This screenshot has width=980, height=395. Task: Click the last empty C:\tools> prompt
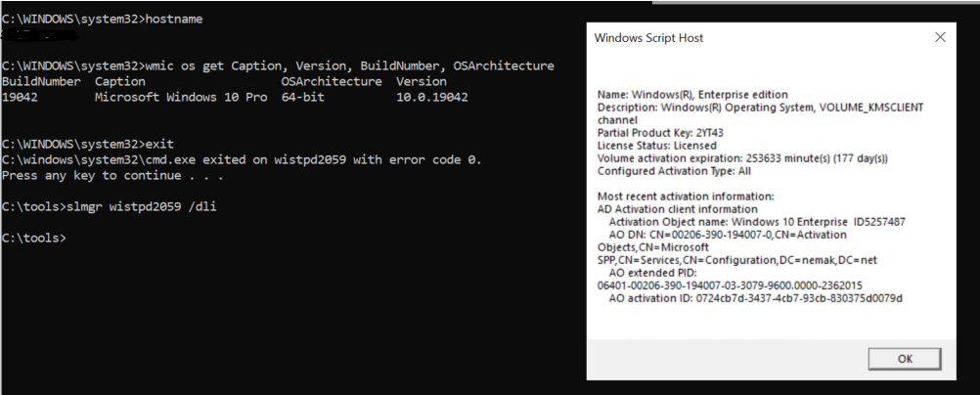pos(34,238)
